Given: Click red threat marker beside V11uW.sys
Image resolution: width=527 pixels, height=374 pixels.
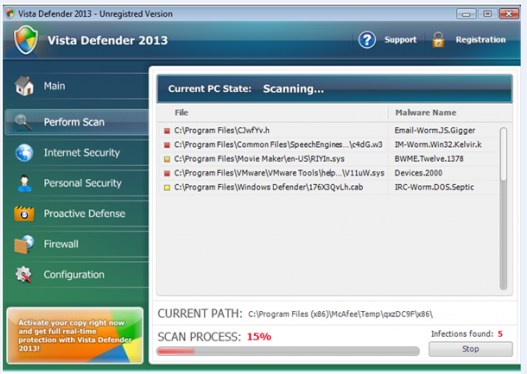Looking at the screenshot, I should 167,173.
